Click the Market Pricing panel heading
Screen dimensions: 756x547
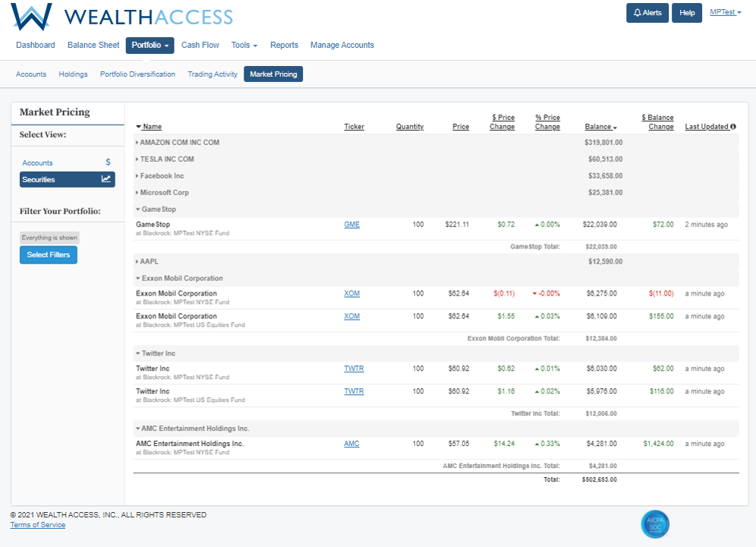pos(55,112)
